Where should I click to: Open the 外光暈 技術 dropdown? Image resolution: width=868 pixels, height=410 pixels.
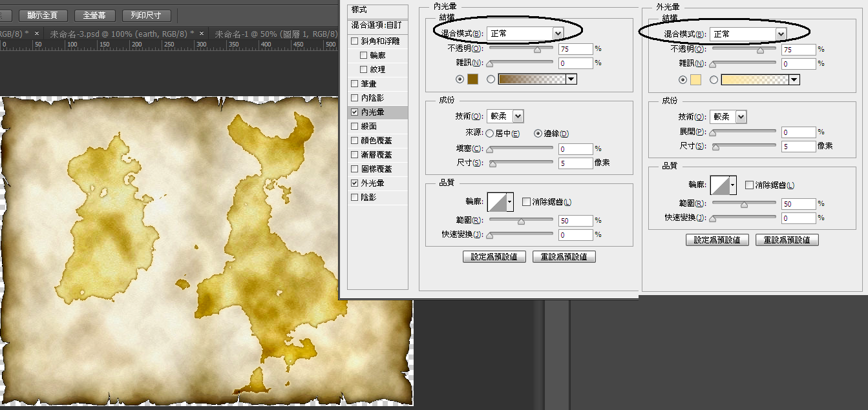(x=728, y=117)
